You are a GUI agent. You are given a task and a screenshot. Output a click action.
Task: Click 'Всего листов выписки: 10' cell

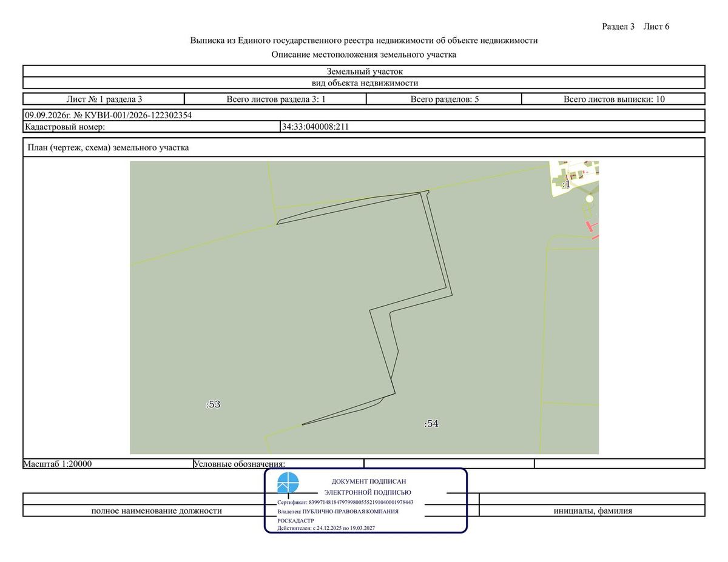click(614, 99)
